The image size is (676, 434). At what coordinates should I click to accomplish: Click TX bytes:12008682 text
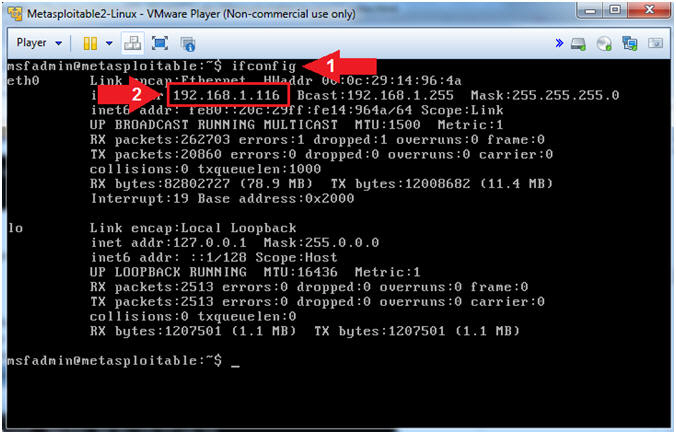click(401, 184)
